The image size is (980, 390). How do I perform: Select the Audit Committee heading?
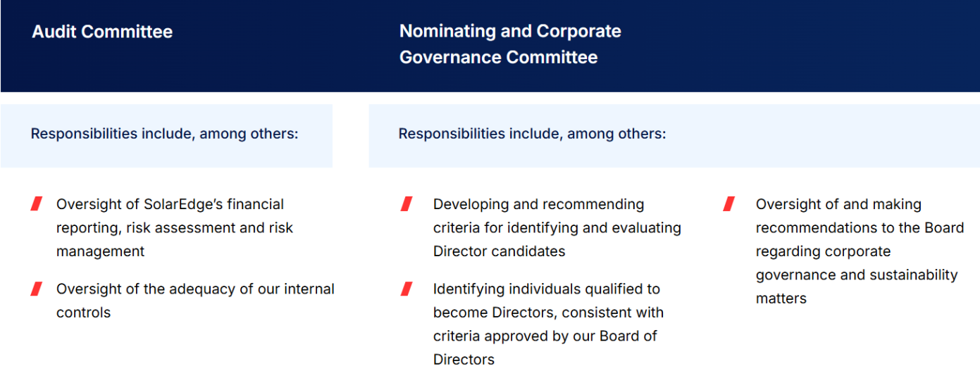(x=102, y=32)
